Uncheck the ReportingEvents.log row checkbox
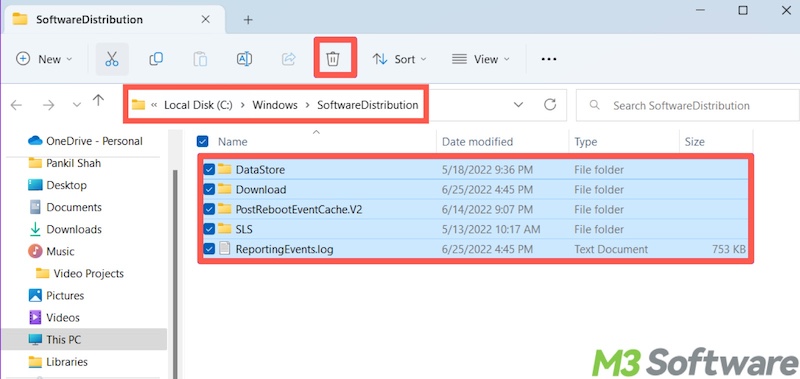Image resolution: width=800 pixels, height=379 pixels. pyautogui.click(x=209, y=249)
